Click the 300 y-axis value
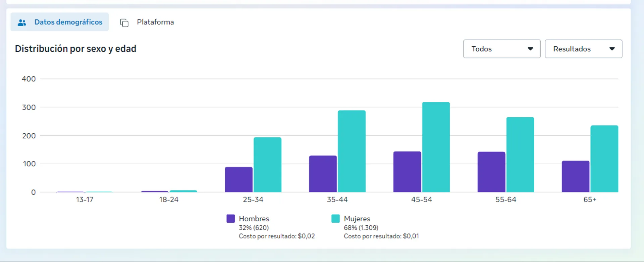 click(29, 107)
